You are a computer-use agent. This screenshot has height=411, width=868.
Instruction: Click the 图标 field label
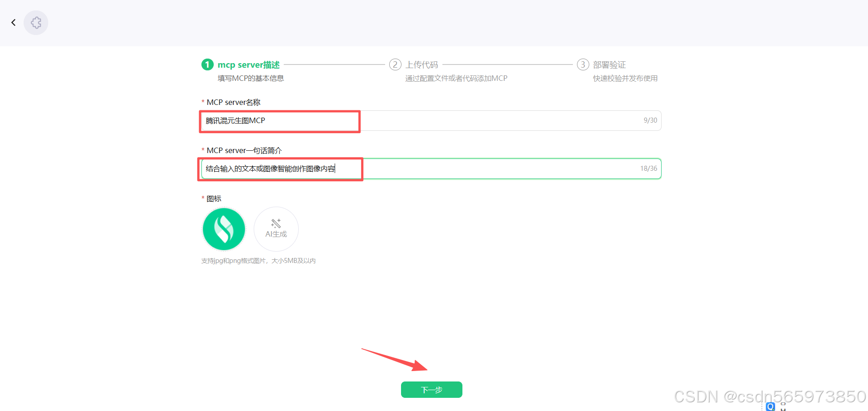coord(214,198)
